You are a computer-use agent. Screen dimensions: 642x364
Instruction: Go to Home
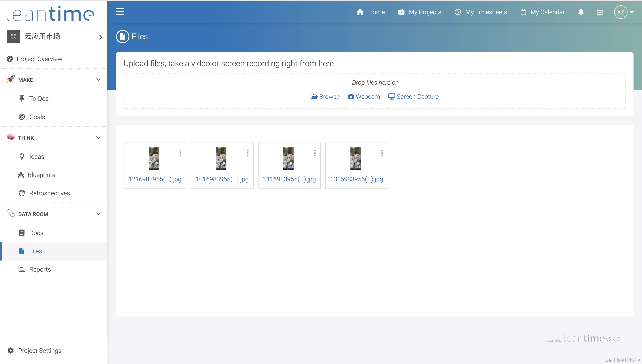point(371,12)
